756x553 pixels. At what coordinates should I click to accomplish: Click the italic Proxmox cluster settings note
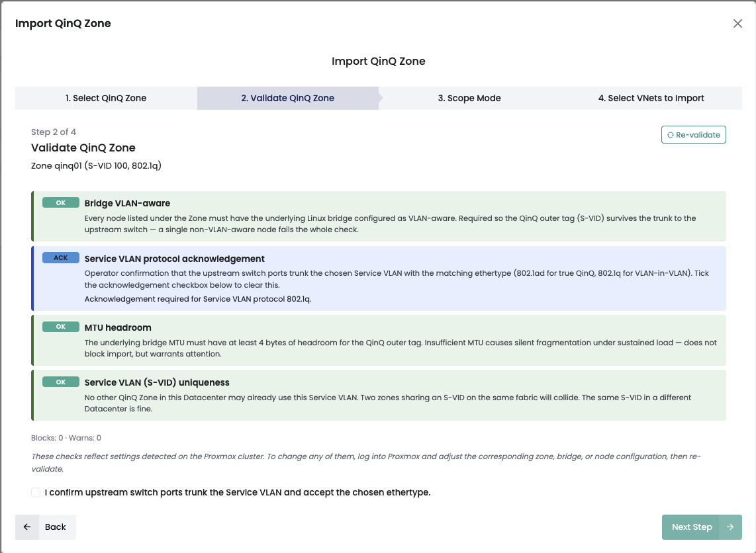366,462
